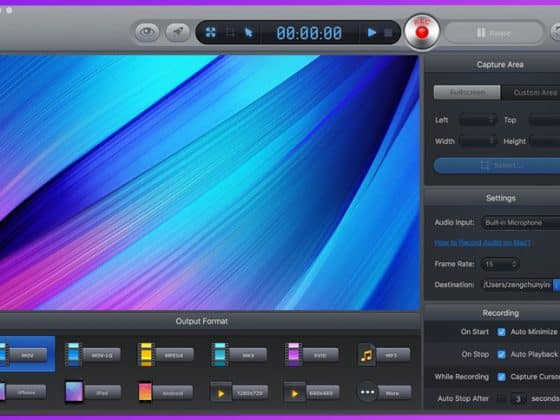Image resolution: width=560 pixels, height=420 pixels.
Task: Click the stop square button
Action: tap(388, 33)
